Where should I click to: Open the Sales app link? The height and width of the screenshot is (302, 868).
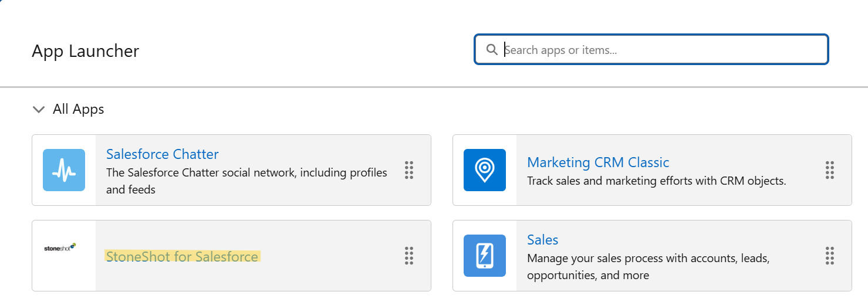[543, 240]
